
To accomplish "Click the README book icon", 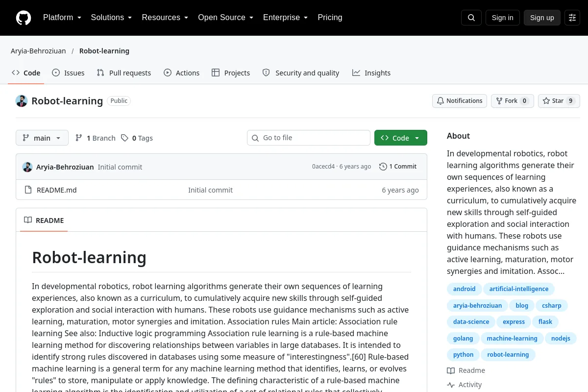I will click(28, 220).
